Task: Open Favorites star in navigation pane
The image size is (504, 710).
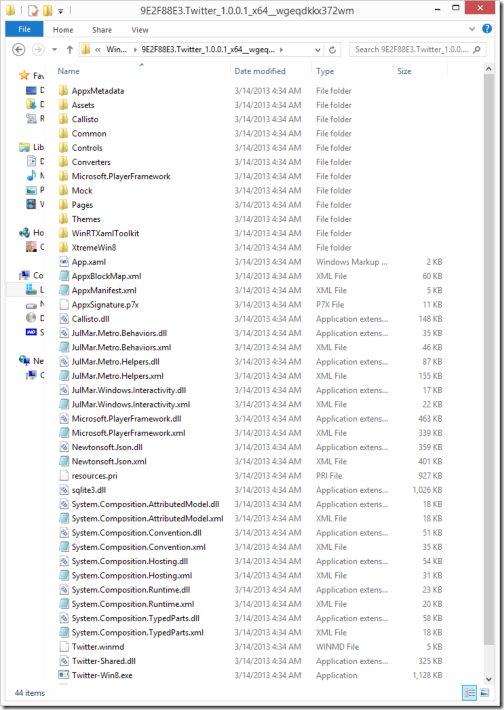Action: tap(24, 75)
